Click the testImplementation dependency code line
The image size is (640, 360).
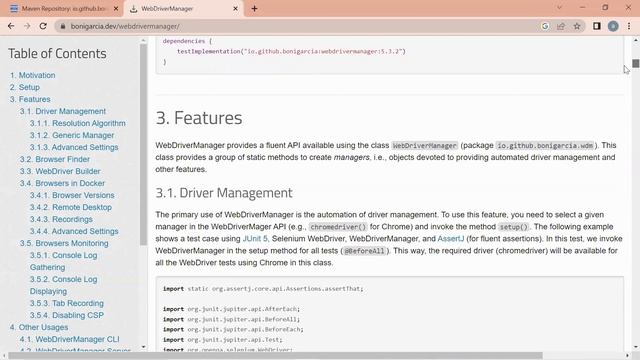click(x=291, y=51)
